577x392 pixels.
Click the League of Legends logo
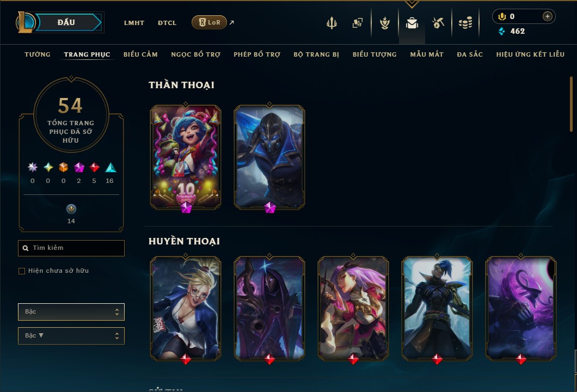tap(25, 22)
